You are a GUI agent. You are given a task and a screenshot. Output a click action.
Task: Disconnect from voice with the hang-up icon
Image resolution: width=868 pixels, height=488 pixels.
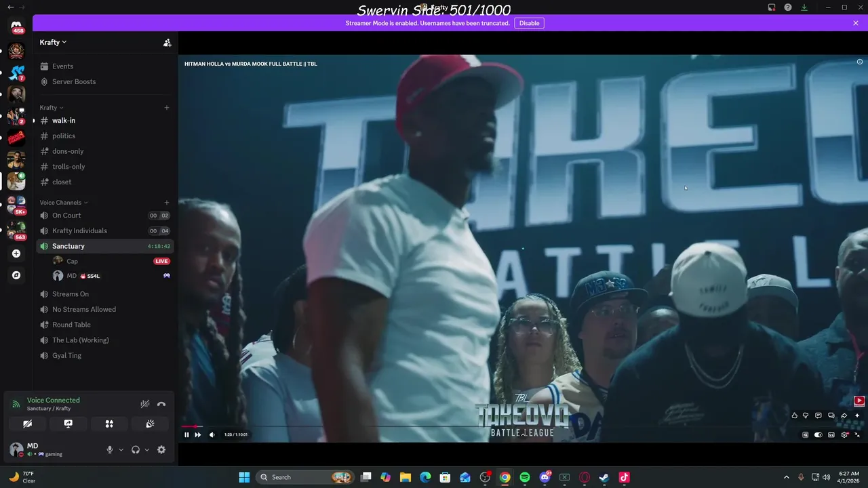[161, 404]
